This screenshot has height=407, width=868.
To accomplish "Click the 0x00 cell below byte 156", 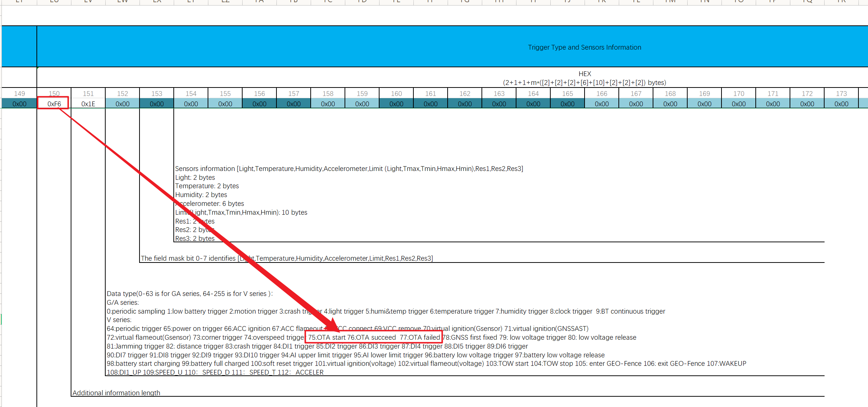I will click(260, 104).
